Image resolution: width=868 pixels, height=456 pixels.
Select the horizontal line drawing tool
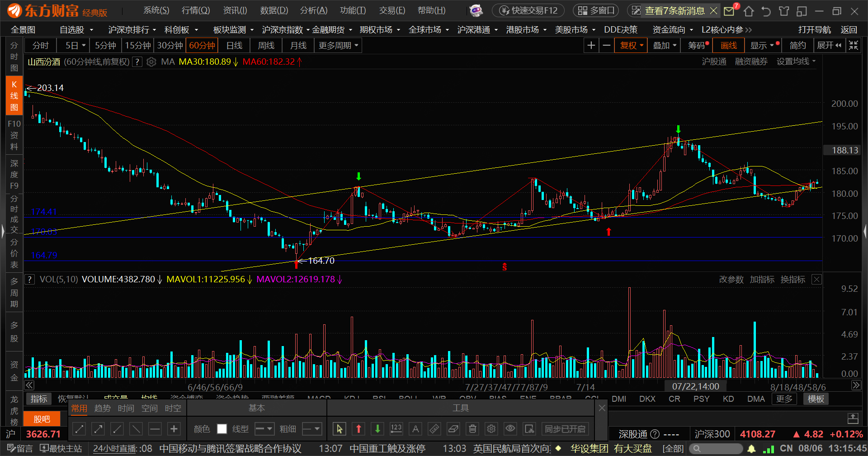[x=155, y=428]
